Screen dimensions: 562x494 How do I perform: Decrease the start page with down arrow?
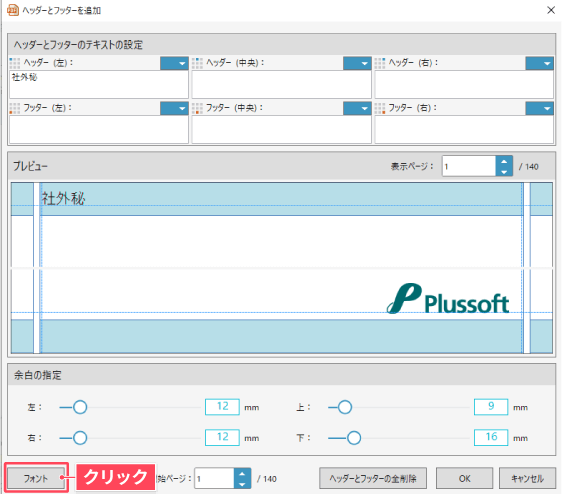click(x=242, y=484)
